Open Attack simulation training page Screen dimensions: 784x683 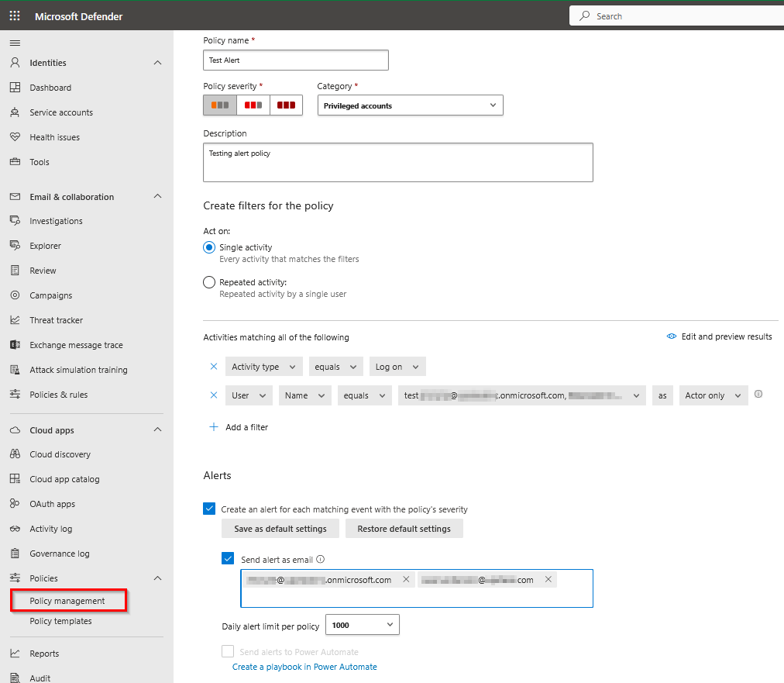(78, 370)
